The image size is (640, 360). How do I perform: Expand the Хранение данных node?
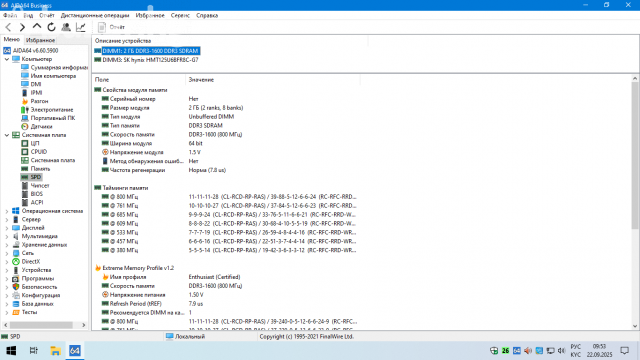(x=7, y=245)
